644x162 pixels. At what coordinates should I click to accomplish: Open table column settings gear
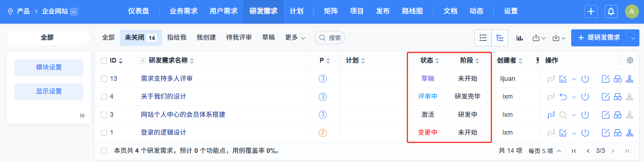[x=630, y=60]
